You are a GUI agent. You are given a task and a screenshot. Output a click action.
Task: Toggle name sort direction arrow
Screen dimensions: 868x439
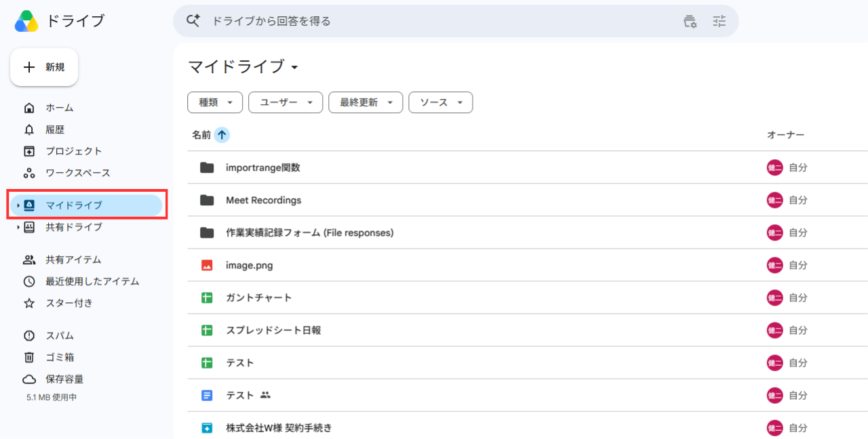(x=222, y=135)
